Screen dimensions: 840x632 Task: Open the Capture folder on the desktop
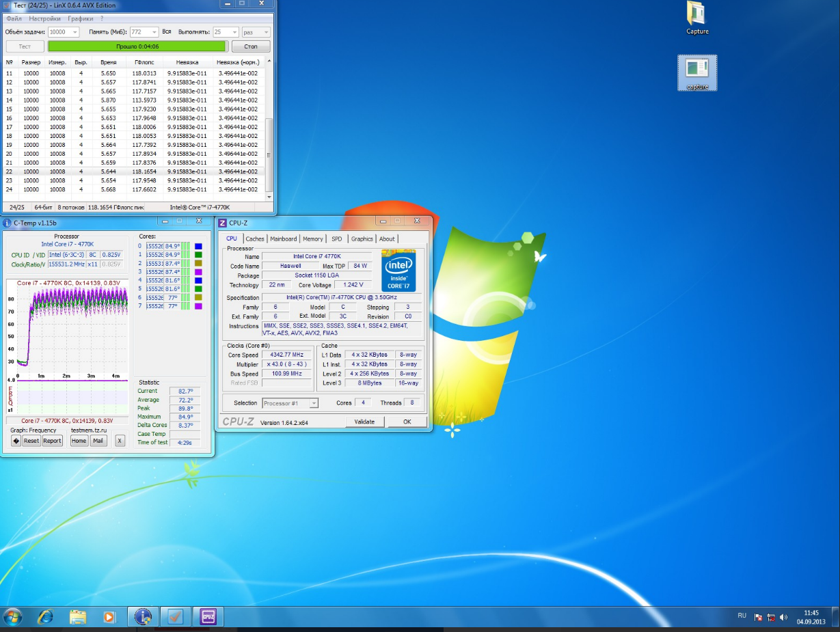tap(697, 18)
